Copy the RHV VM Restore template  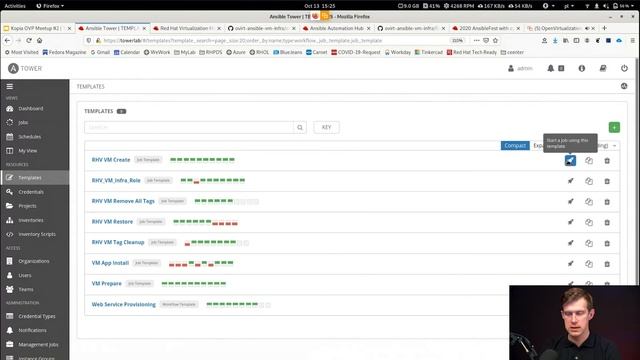coord(589,222)
